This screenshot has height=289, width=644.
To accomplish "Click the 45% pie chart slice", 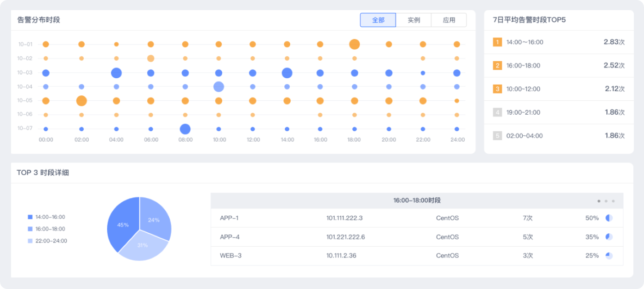I will coord(122,224).
